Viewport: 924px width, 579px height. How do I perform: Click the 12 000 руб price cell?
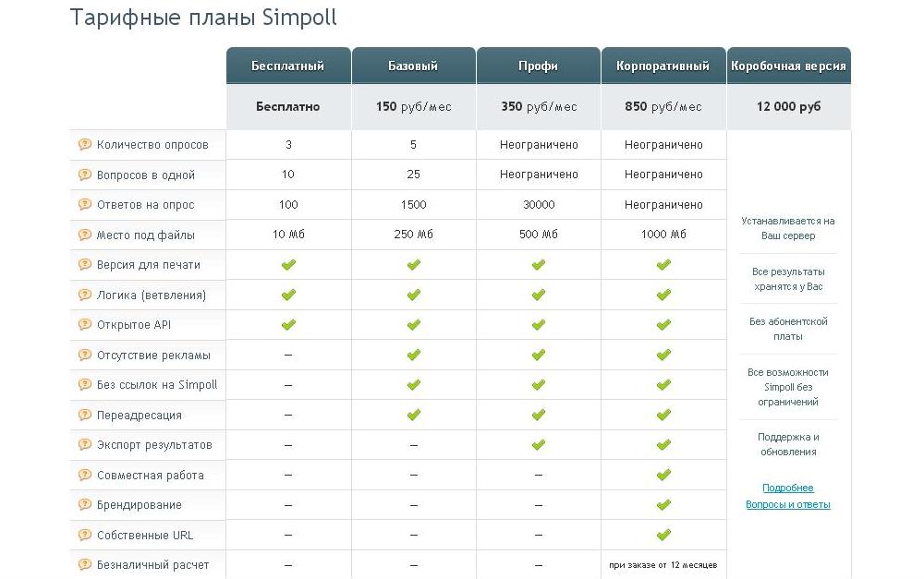point(788,107)
